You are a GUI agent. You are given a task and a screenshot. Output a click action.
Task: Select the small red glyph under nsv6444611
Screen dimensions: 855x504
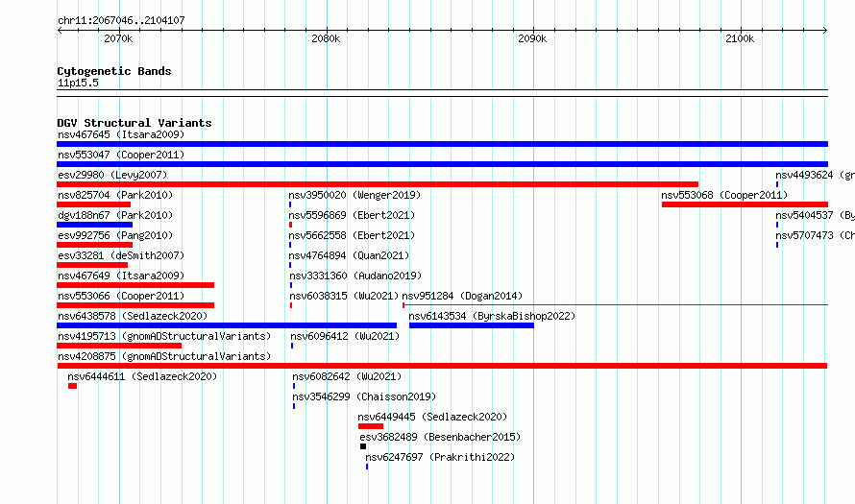[x=72, y=386]
